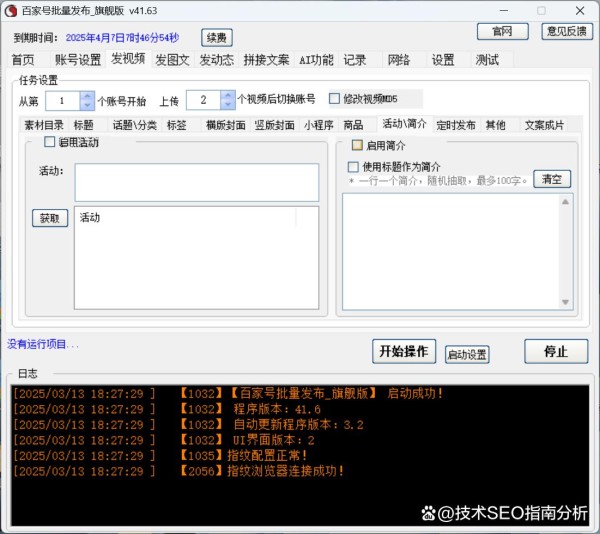Switch to the 首页 tab
This screenshot has height=534, width=600.
click(x=23, y=60)
